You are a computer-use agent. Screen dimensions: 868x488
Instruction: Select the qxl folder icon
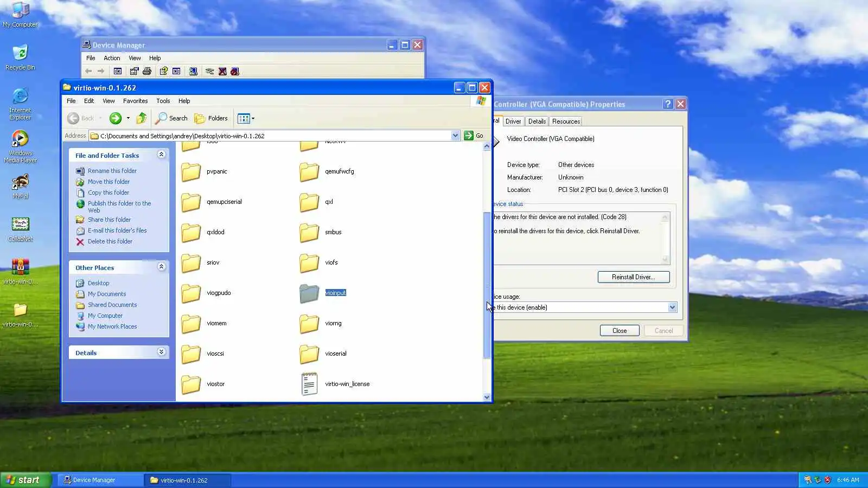[x=309, y=202]
